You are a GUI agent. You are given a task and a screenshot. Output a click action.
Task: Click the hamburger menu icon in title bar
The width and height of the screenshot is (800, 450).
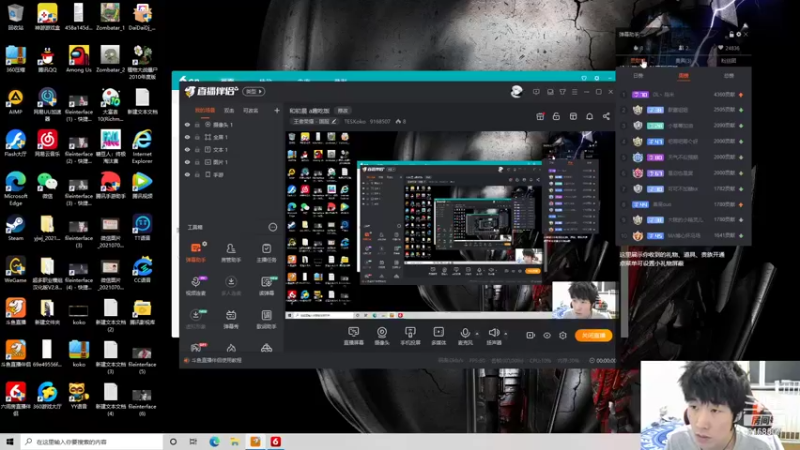tap(574, 92)
